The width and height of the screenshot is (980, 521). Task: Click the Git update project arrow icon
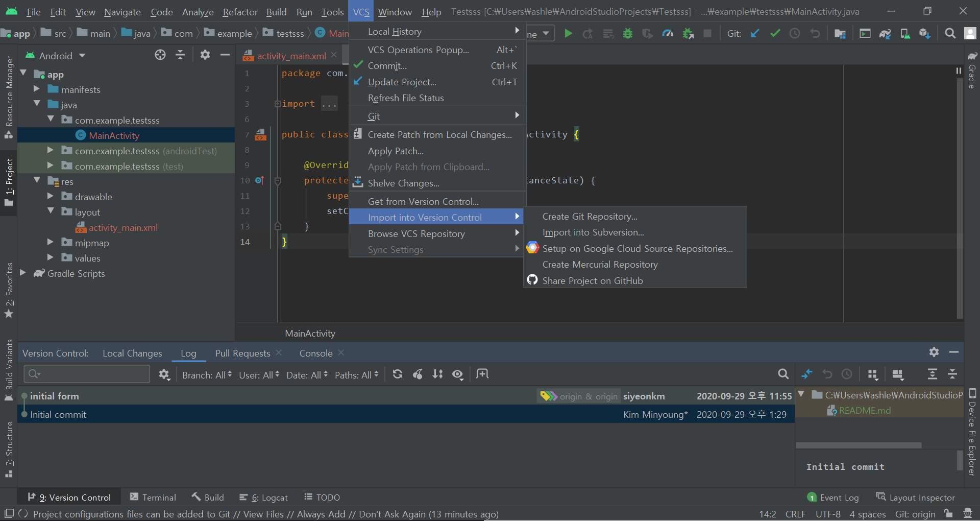coord(755,34)
